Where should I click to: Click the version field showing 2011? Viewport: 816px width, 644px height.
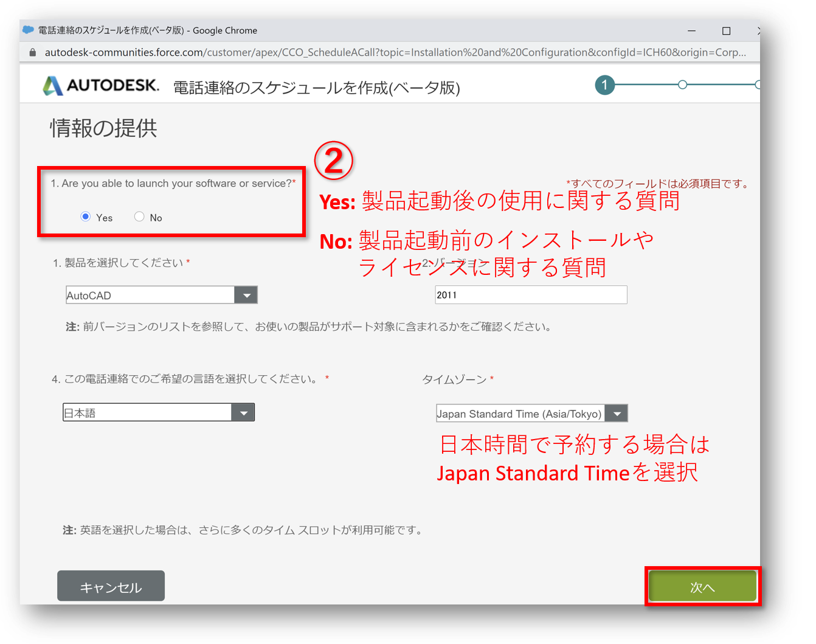point(531,295)
